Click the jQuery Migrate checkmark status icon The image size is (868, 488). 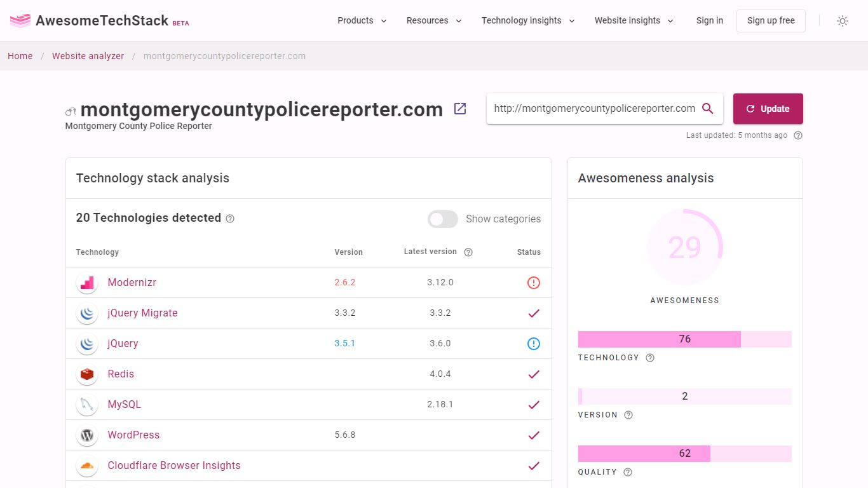[534, 313]
